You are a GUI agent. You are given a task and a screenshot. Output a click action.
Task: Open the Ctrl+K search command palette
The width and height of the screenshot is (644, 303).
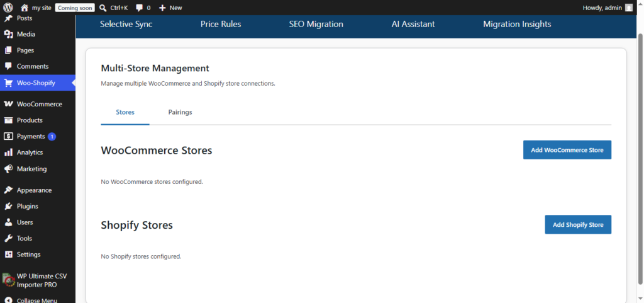(x=114, y=8)
